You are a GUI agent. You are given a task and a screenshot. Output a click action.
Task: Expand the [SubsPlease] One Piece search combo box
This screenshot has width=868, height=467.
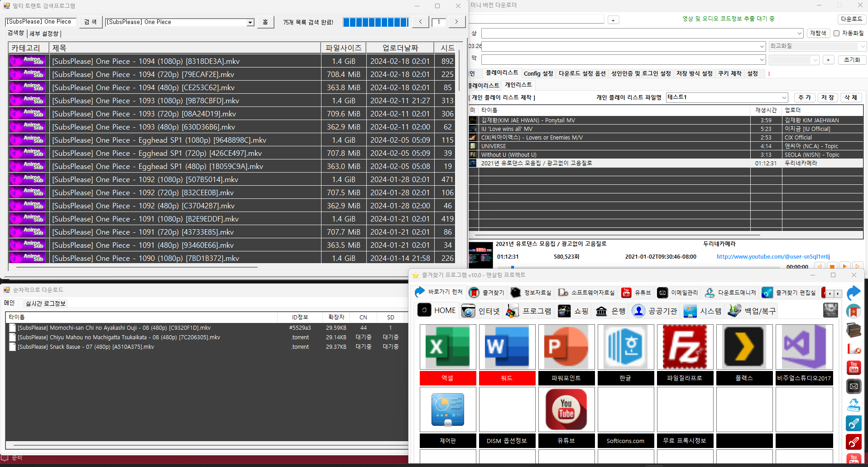(x=250, y=22)
